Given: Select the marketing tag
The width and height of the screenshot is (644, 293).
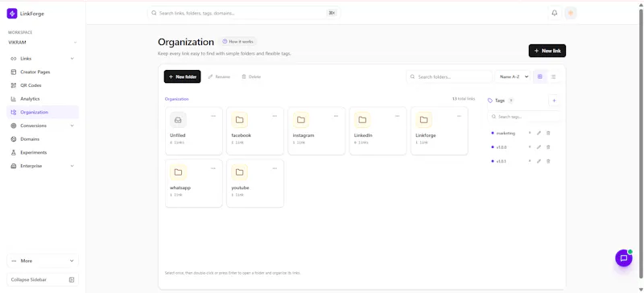Looking at the screenshot, I should [x=506, y=133].
